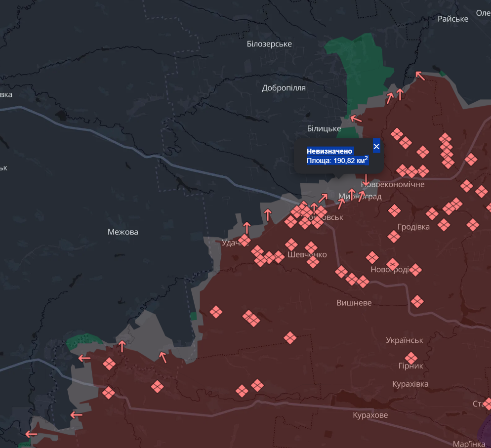Viewport: 491px width, 448px height.
Task: Click the lone diamond marker southwest of Вишневе
Action: [x=290, y=338]
